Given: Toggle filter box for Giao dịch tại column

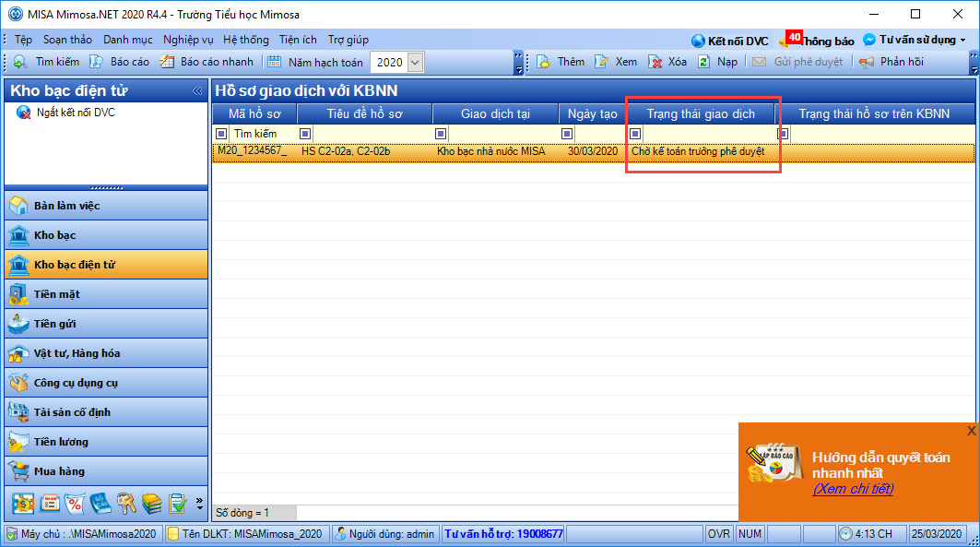Looking at the screenshot, I should [x=441, y=134].
